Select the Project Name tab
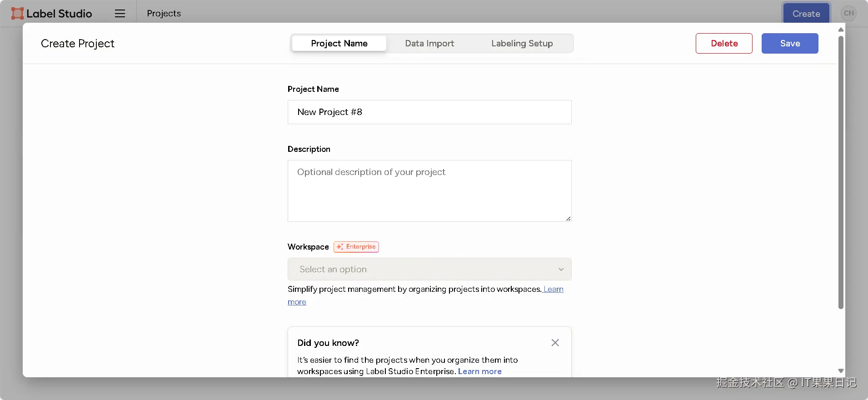The image size is (868, 400). click(x=339, y=44)
